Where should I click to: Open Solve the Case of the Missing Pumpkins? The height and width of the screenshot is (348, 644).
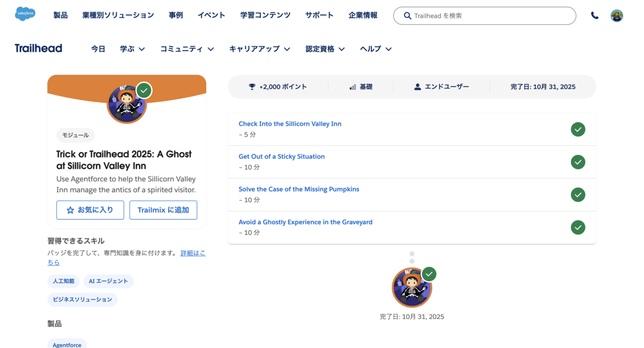[299, 189]
